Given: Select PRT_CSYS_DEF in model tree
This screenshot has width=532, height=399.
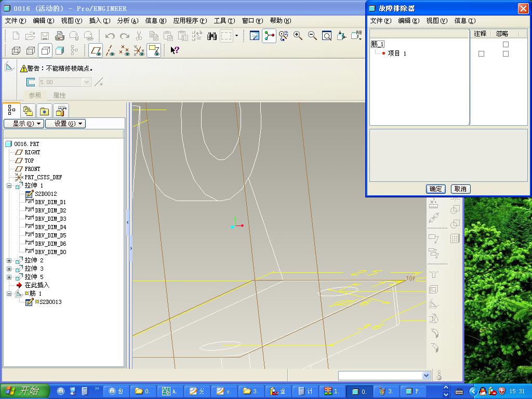Looking at the screenshot, I should point(43,177).
